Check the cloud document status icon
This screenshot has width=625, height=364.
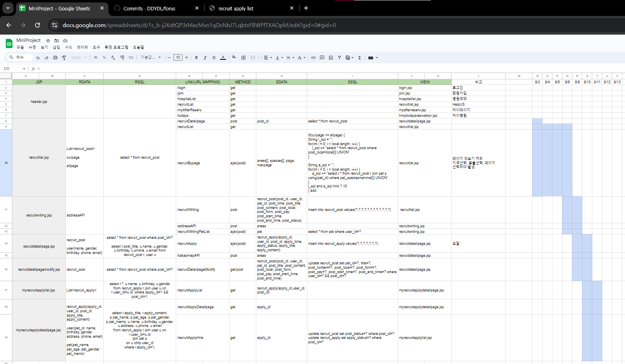pyautogui.click(x=65, y=41)
